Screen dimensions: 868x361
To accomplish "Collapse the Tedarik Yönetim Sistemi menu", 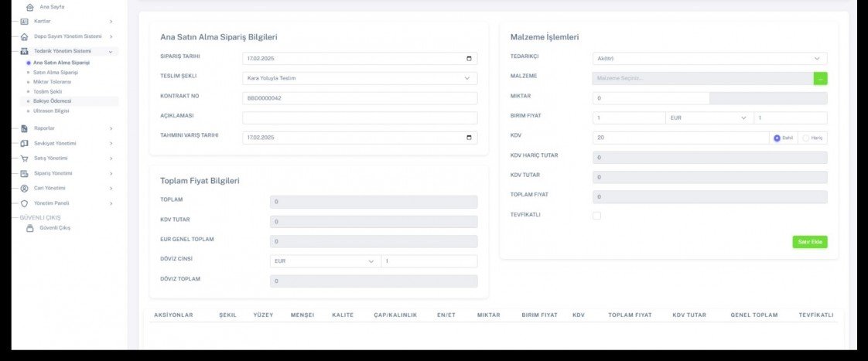I will (x=111, y=51).
